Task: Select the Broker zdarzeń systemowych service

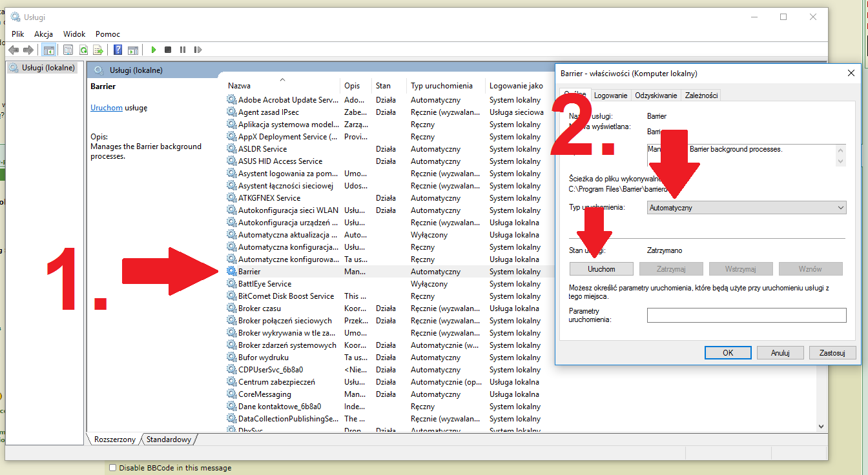Action: click(x=287, y=345)
